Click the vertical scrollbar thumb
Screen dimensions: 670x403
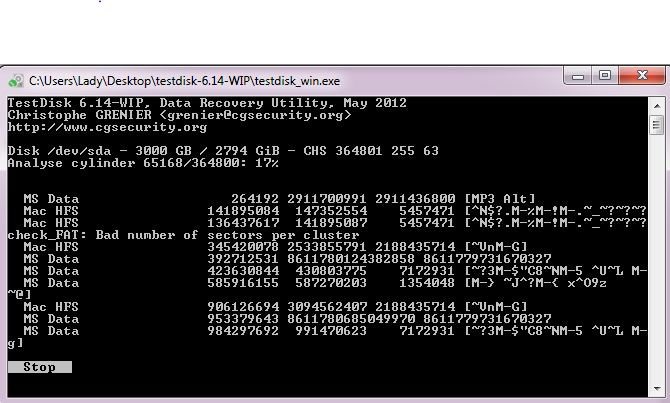[657, 126]
